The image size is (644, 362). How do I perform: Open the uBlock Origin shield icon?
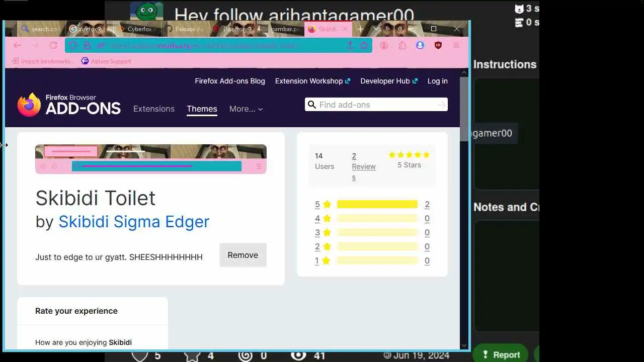(x=438, y=45)
